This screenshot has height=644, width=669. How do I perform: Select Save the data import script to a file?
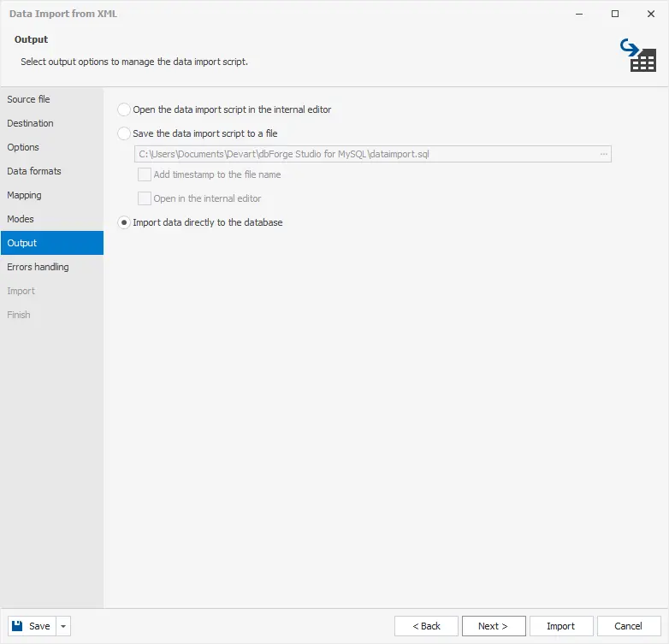coord(125,133)
